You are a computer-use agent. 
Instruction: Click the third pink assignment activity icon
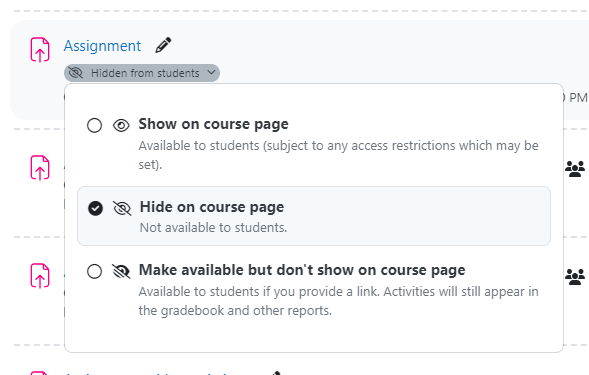(x=40, y=276)
